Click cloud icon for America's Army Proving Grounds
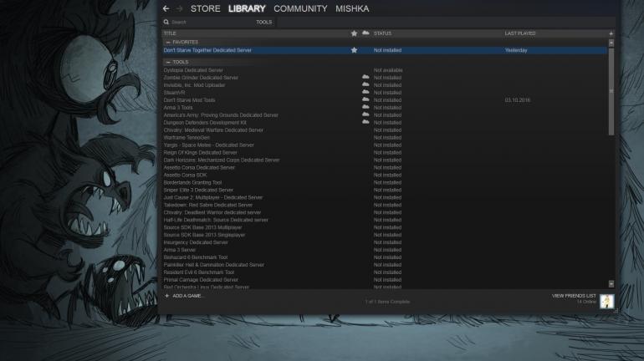This screenshot has width=644, height=361. click(x=365, y=114)
